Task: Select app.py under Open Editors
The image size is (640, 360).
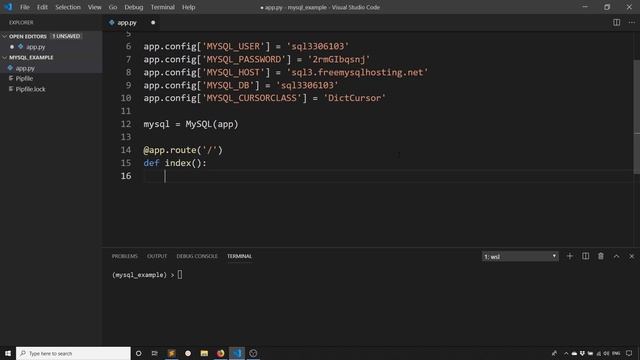Action: pos(36,47)
